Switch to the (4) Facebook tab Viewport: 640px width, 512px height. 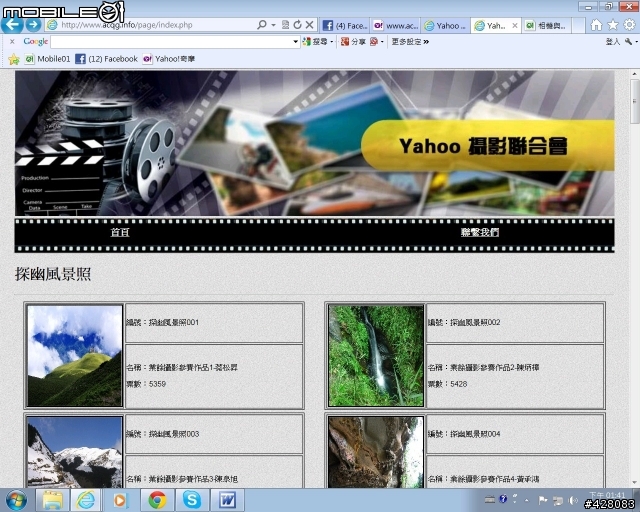pos(345,26)
